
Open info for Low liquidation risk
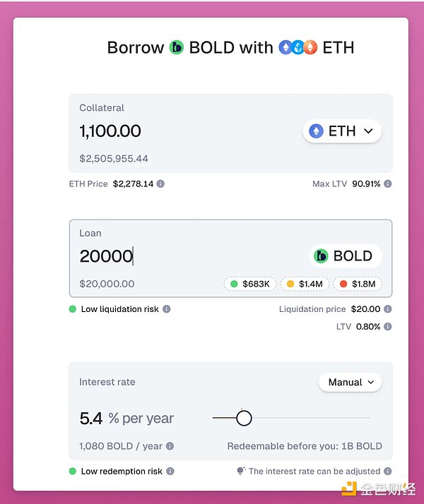click(x=166, y=309)
